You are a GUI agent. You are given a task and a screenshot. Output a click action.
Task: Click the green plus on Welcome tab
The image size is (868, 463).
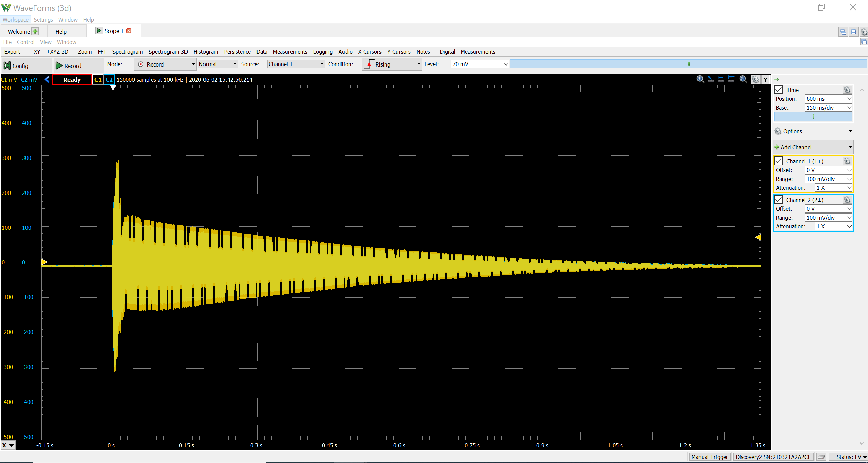35,31
